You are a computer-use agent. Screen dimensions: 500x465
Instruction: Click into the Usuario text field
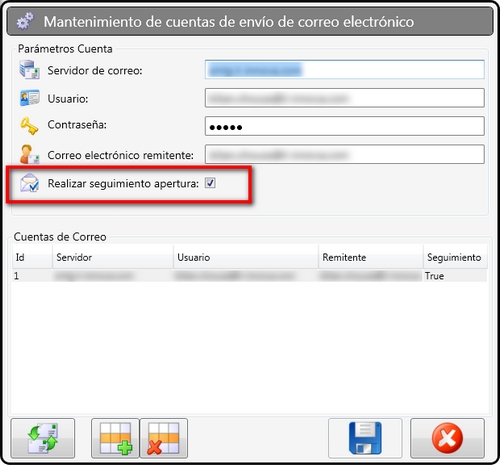coord(345,98)
